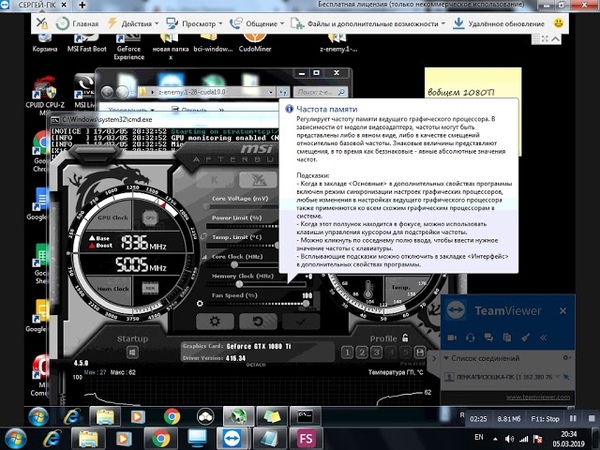This screenshot has height=450, width=600.
Task: Save profile using the floppy disk icon
Action: pos(420,352)
